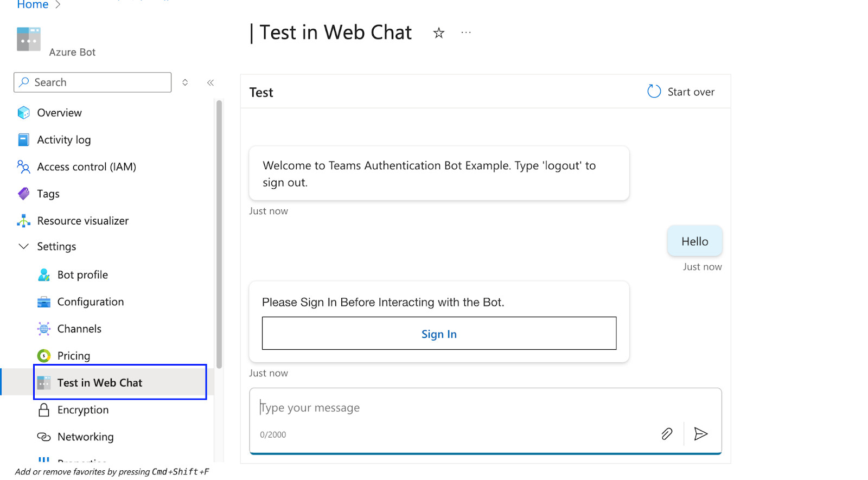
Task: Open the Channels settings
Action: [x=79, y=329]
